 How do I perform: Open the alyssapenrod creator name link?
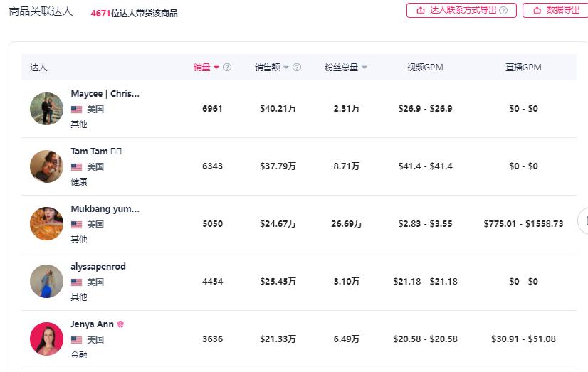coord(98,267)
